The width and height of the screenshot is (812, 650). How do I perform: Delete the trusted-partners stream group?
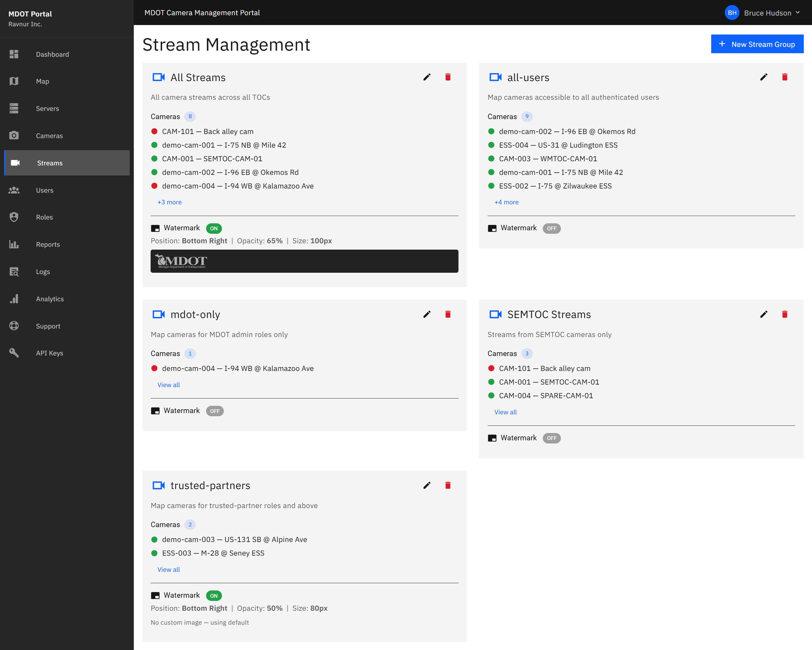pyautogui.click(x=448, y=485)
